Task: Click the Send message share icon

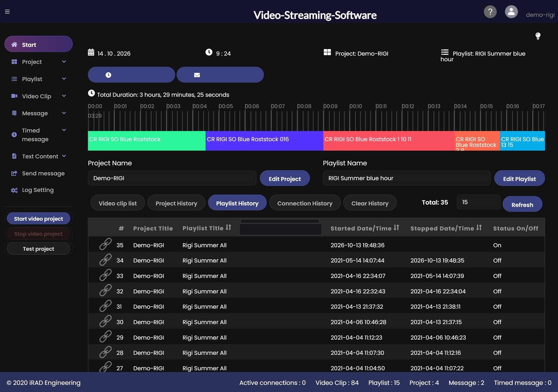Action: coord(14,173)
